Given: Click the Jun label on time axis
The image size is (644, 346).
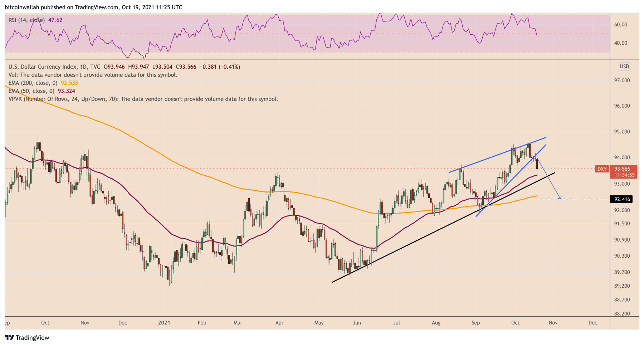Looking at the screenshot, I should (357, 323).
